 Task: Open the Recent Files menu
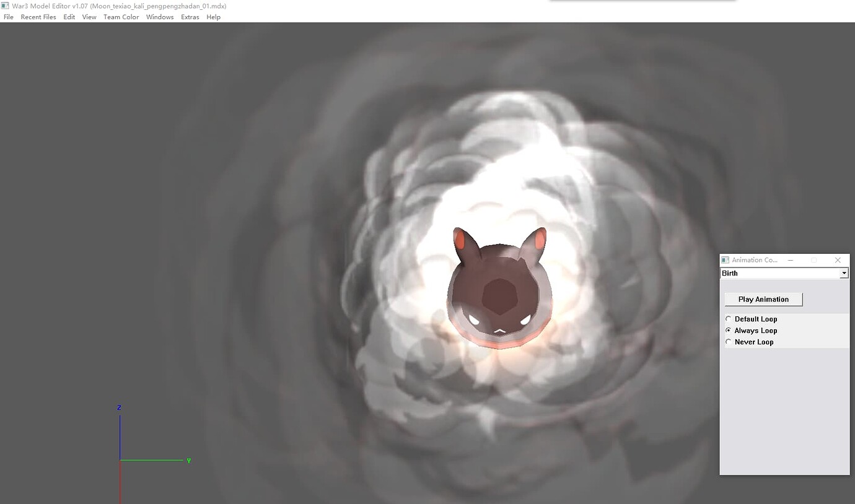38,17
